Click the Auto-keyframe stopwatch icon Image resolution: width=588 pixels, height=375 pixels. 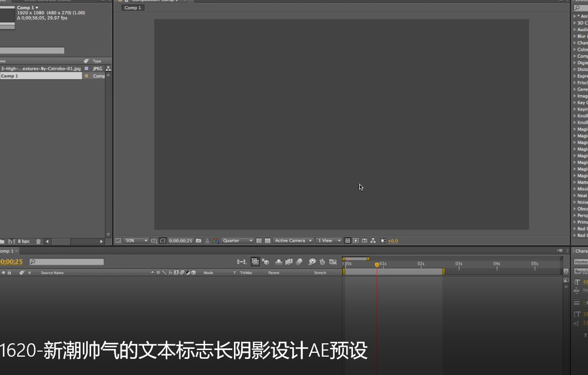pyautogui.click(x=322, y=262)
